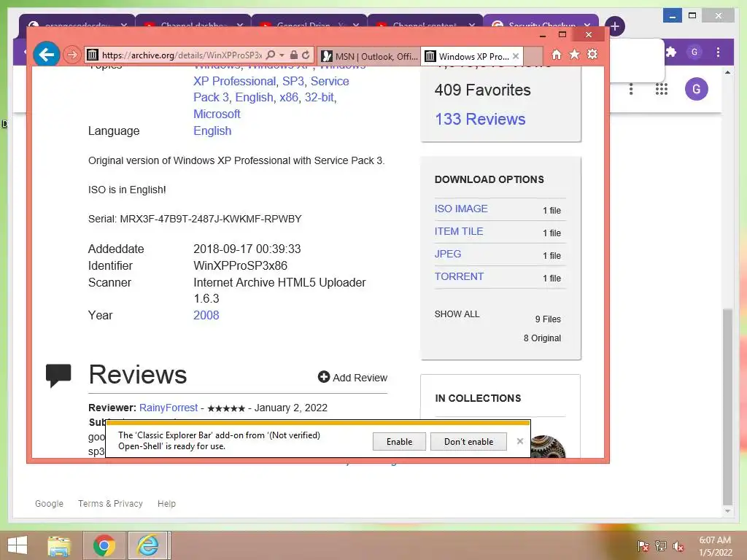747x560 pixels.
Task: Dismiss the add-on notification bar
Action: coord(520,441)
